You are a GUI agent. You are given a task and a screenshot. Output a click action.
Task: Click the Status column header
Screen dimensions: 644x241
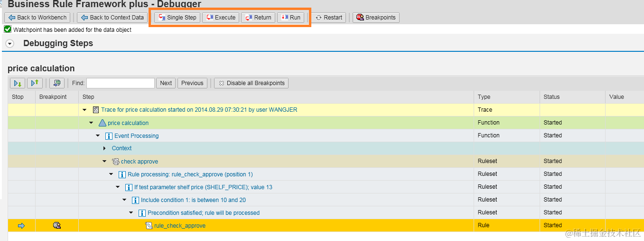[572, 97]
